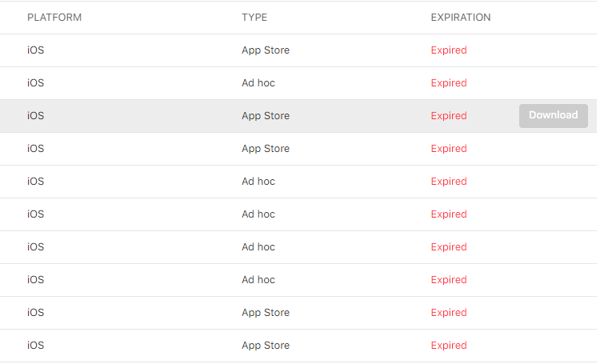The width and height of the screenshot is (608, 364).
Task: Select the first row's App Store type
Action: click(x=266, y=50)
